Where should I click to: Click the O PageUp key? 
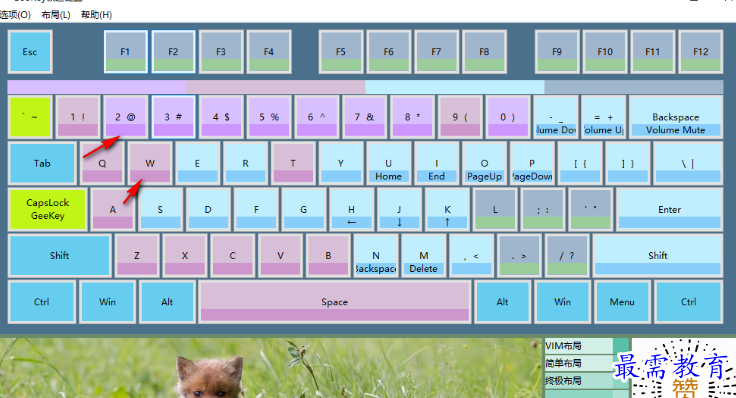[484, 163]
